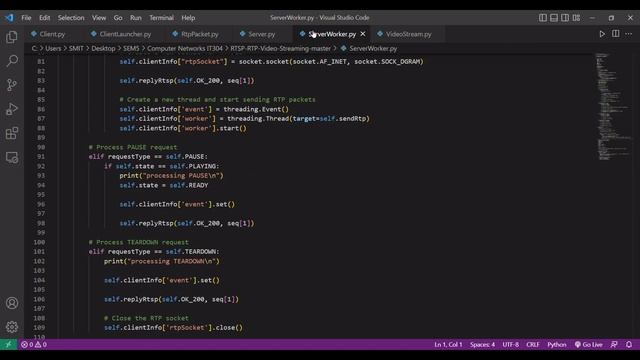Close the ServerWorker.py tab

click(363, 34)
